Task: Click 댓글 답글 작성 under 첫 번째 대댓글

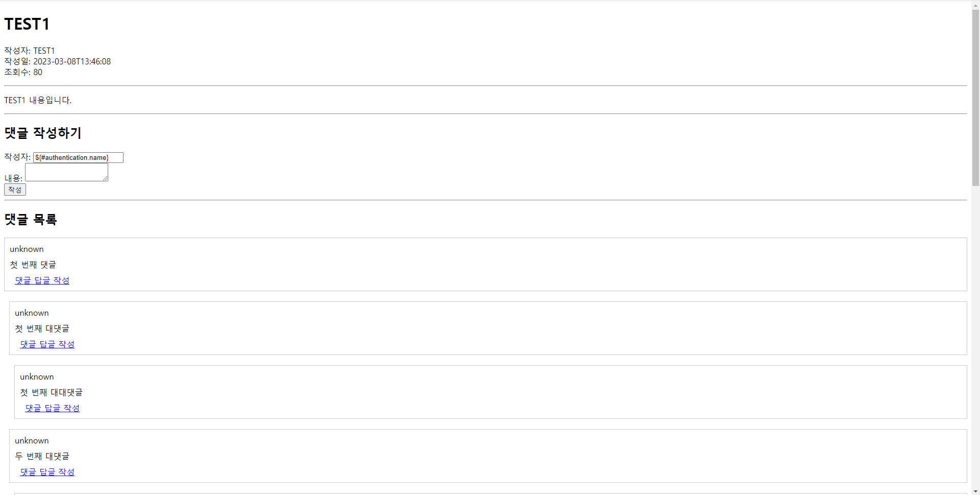Action: click(47, 344)
